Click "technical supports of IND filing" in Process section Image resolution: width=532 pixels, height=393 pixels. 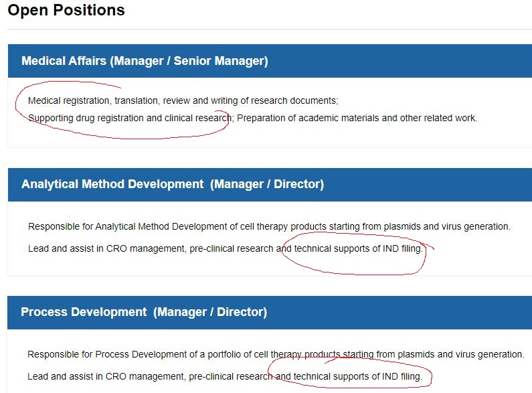(x=357, y=376)
